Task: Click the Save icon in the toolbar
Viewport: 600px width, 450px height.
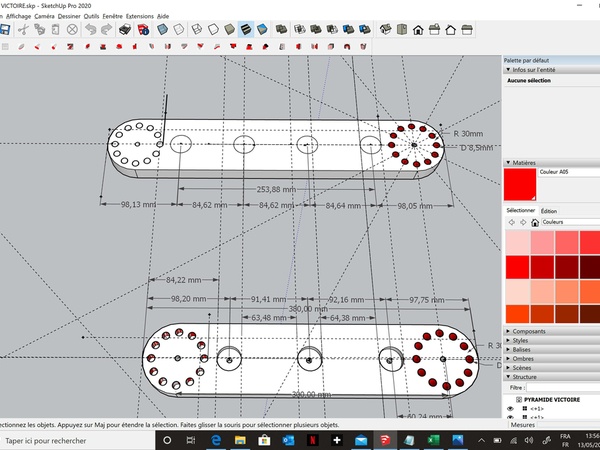Action: click(x=5, y=31)
